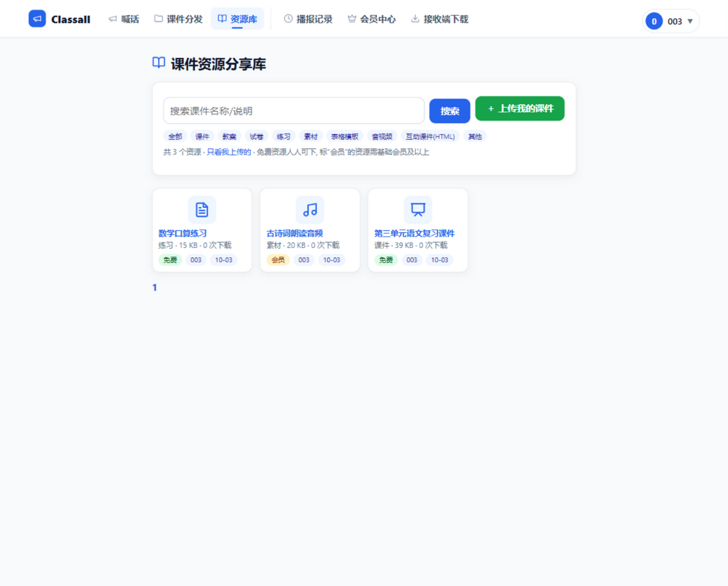
Task: Filter by 互动课件(HTML) category
Action: pos(430,136)
